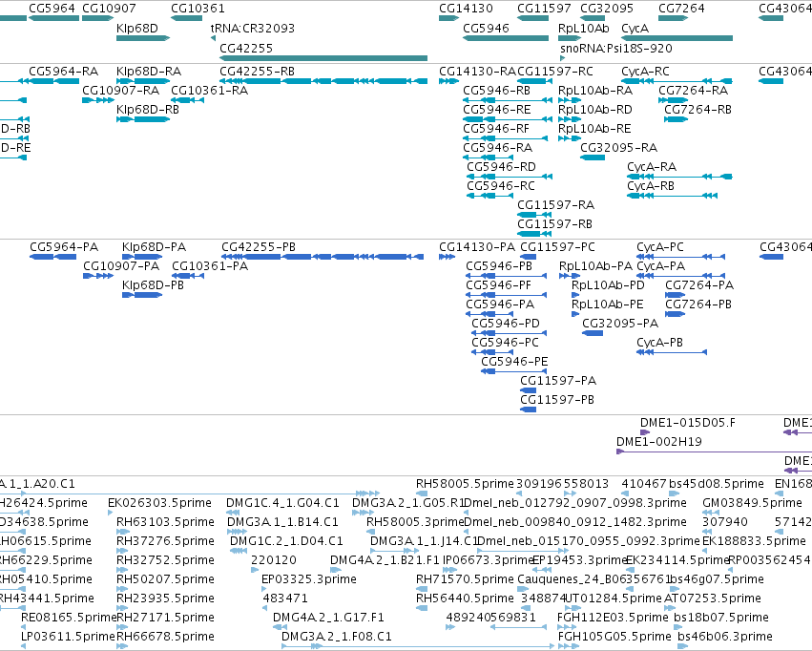812x651 pixels.
Task: Select the CG5964-PA protein label
Action: click(64, 247)
